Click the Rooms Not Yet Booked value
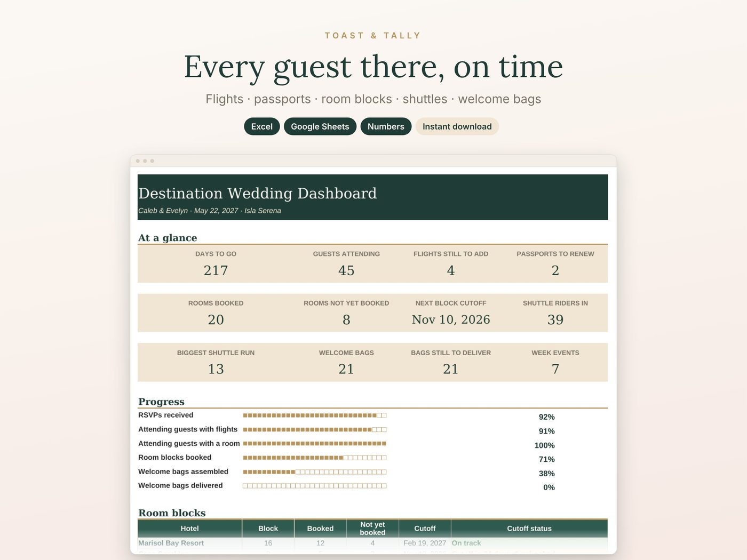 coord(346,319)
